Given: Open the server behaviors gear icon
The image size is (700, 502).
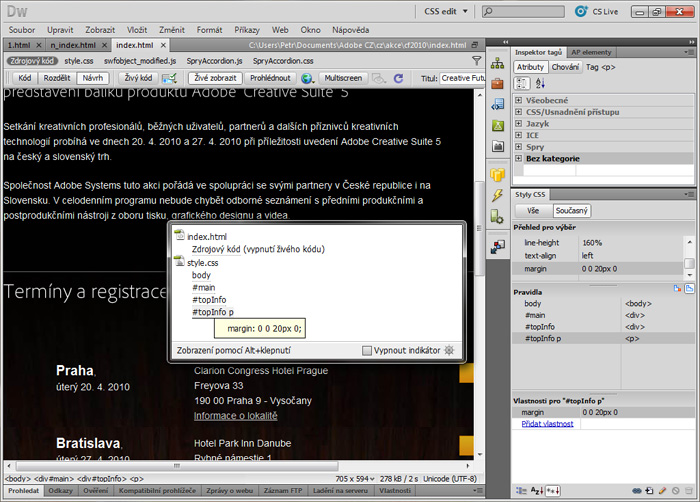Looking at the screenshot, I should click(x=497, y=217).
